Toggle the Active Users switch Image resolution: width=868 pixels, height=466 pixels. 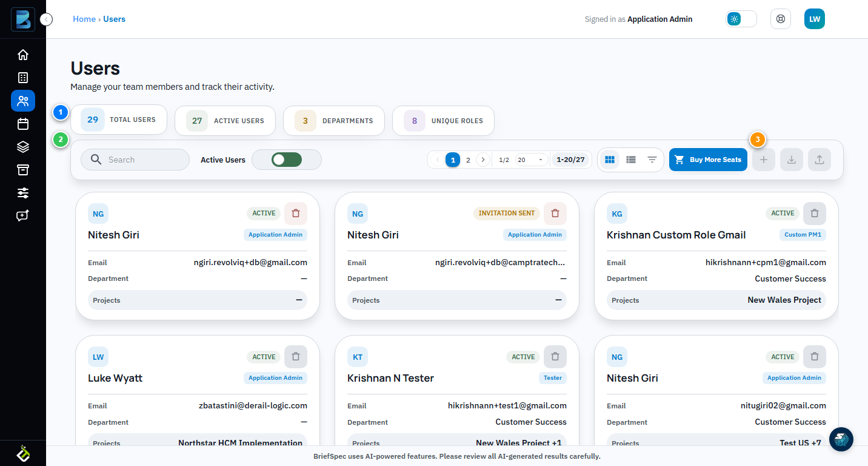click(x=287, y=160)
